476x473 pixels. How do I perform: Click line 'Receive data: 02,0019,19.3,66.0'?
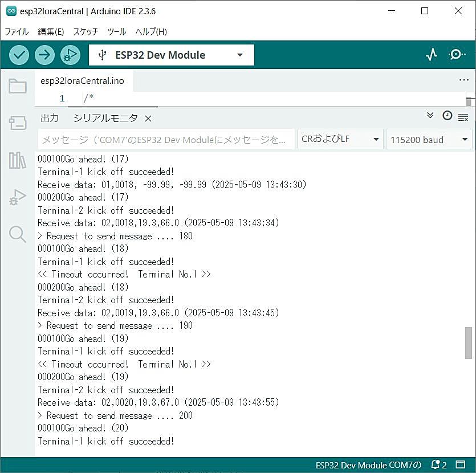click(x=158, y=312)
